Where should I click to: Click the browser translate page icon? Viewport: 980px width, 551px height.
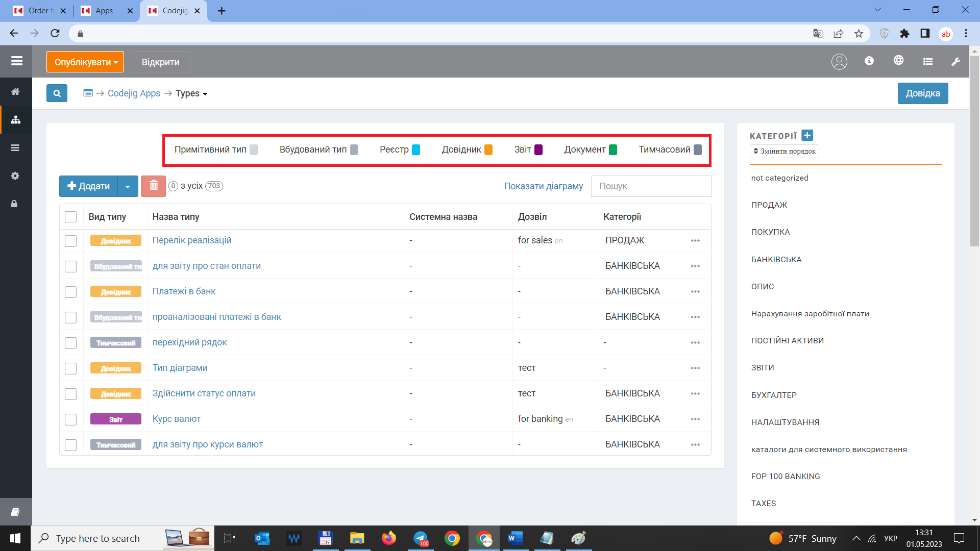coord(818,34)
